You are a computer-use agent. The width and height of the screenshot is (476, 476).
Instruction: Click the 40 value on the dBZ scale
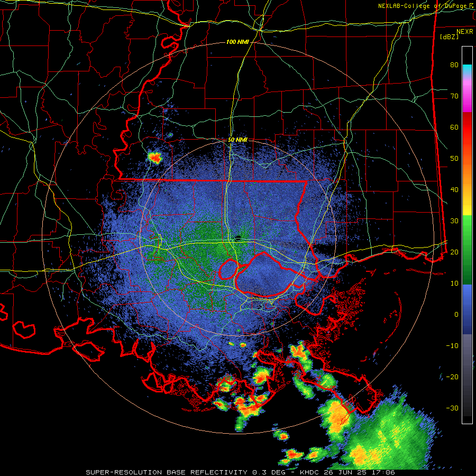(x=454, y=190)
